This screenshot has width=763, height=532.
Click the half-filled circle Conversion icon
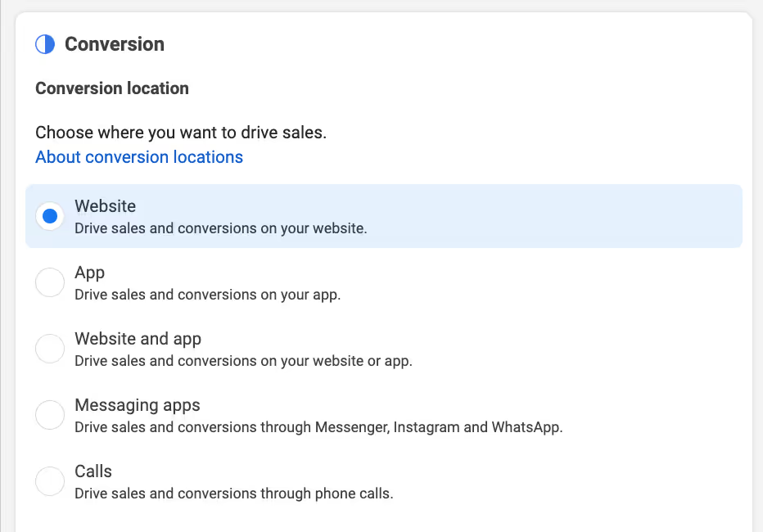click(45, 44)
